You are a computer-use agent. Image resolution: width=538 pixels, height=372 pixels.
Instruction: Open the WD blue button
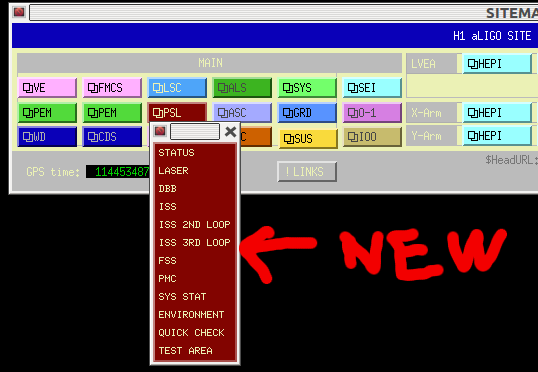pyautogui.click(x=47, y=137)
